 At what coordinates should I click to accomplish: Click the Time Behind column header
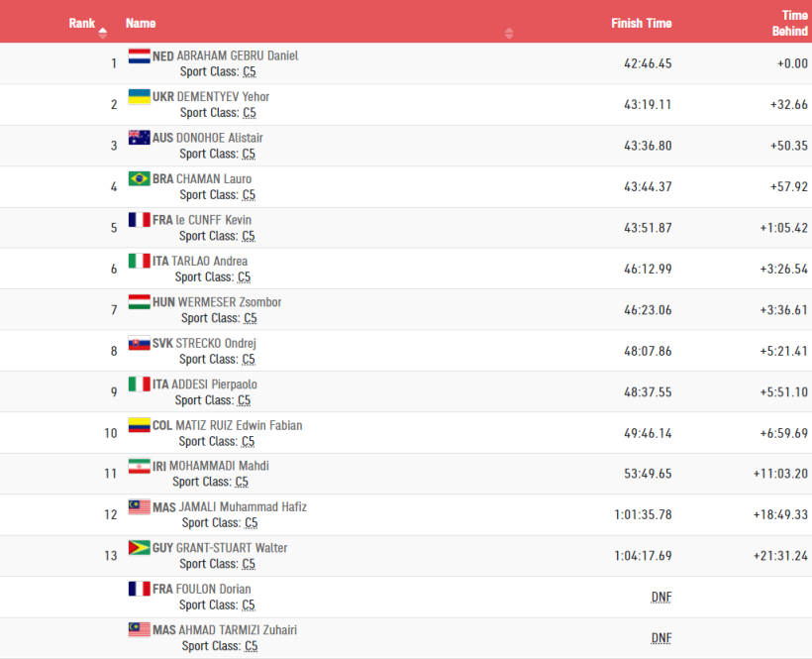point(790,24)
